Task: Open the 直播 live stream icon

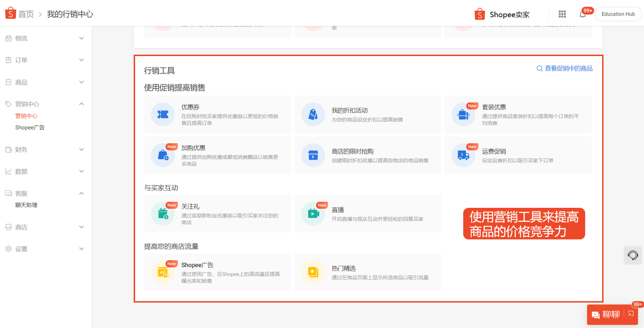Action: coord(313,213)
